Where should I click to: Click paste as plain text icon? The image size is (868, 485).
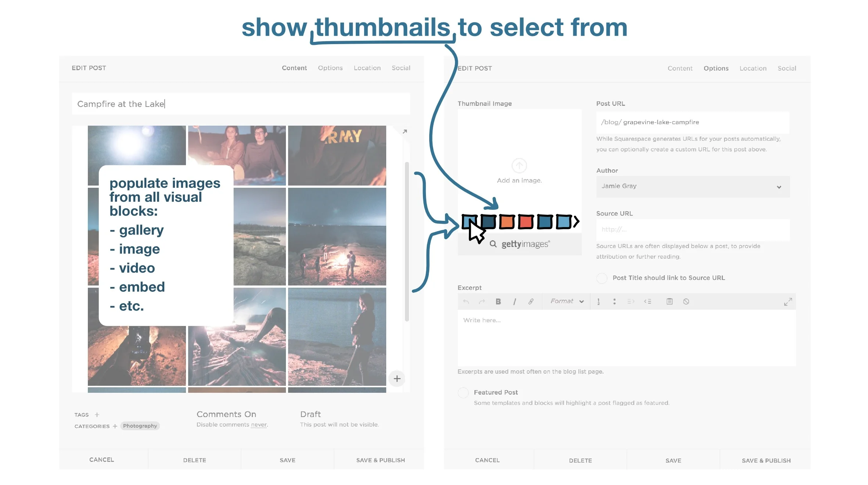(x=669, y=301)
